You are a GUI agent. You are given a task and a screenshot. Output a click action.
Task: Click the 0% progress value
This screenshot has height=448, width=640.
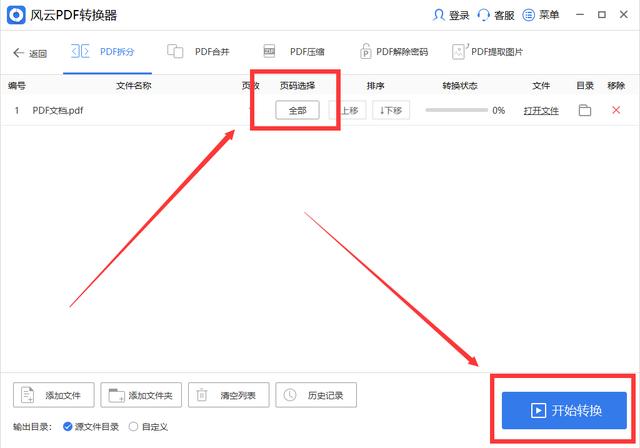click(499, 110)
